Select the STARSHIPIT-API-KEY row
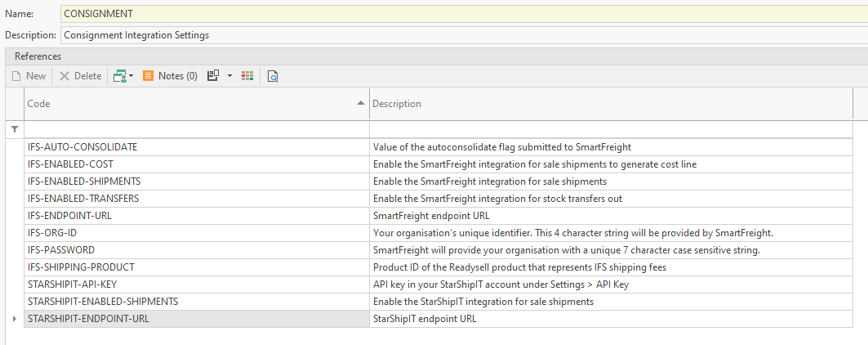This screenshot has height=345, width=868. (x=196, y=285)
